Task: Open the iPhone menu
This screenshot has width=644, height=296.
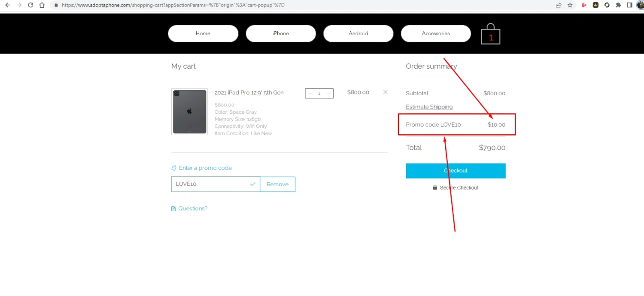Action: 281,33
